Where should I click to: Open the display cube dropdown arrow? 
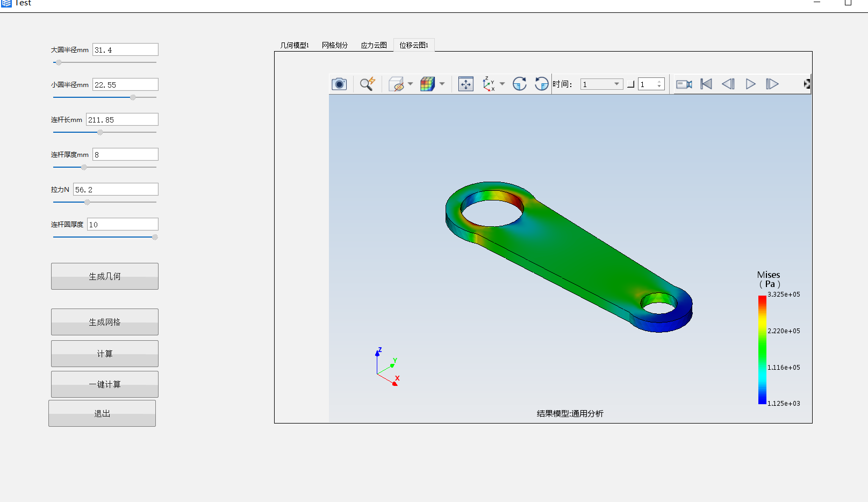pyautogui.click(x=410, y=84)
